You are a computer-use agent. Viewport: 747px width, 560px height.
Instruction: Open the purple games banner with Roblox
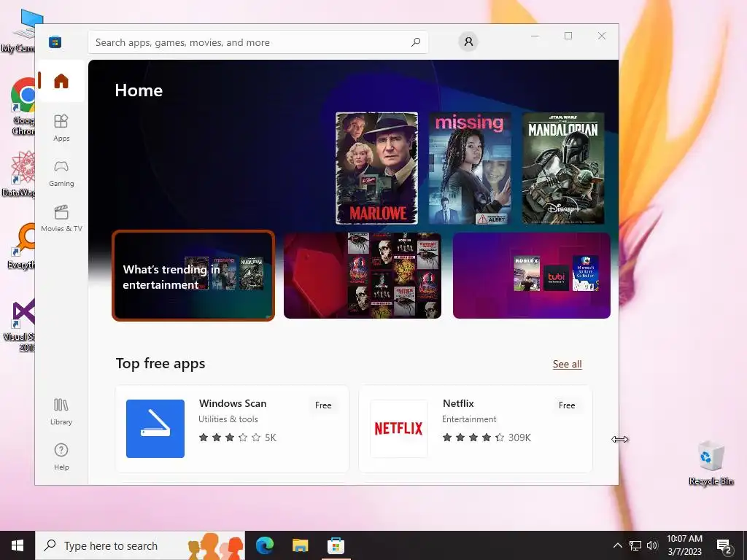click(x=531, y=276)
